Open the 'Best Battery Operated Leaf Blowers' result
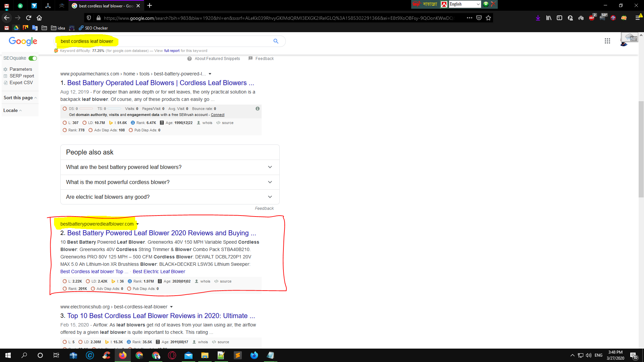The image size is (644, 362). point(160,83)
